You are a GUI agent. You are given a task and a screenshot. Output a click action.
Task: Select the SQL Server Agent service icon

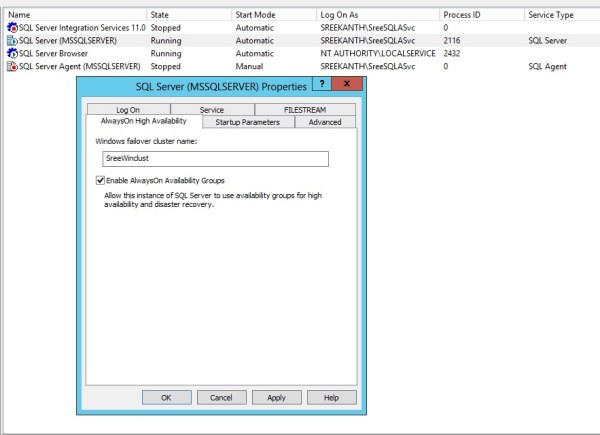pyautogui.click(x=12, y=66)
